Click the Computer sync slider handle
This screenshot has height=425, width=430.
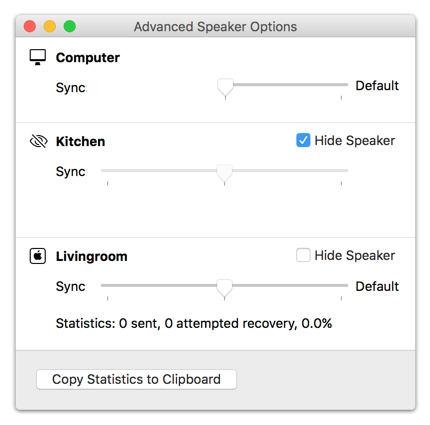pos(225,88)
